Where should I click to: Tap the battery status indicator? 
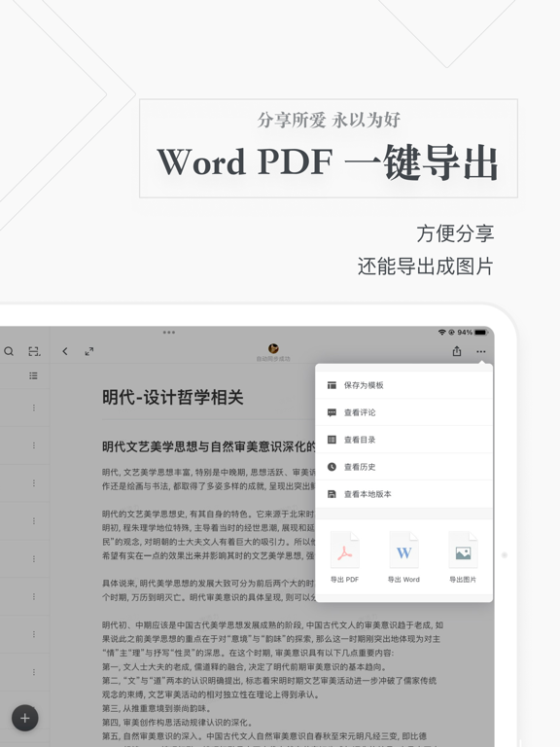tap(481, 332)
